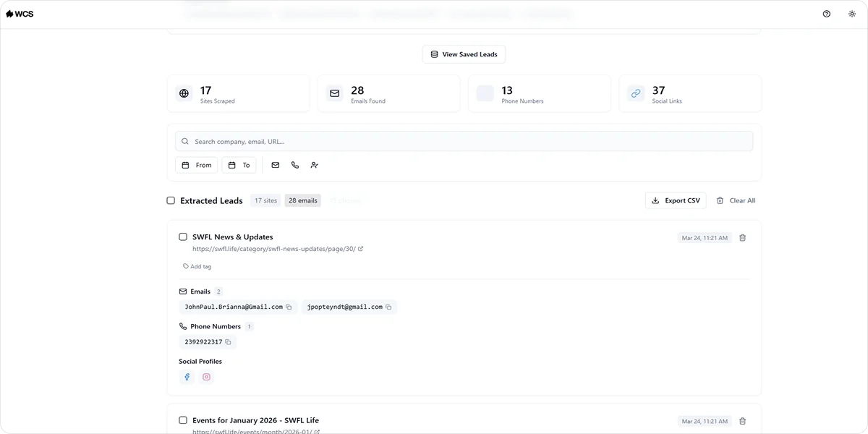Add tag to SWFL News & Updates
The width and height of the screenshot is (868, 434).
pos(197,266)
